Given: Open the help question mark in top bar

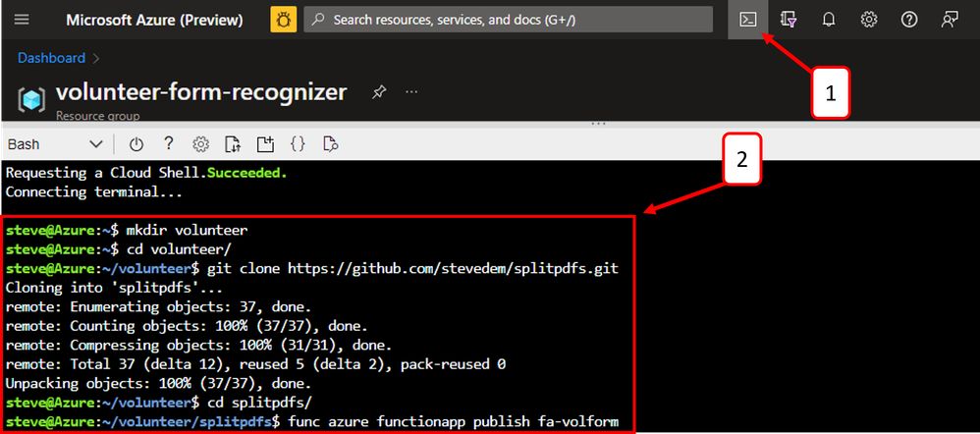Looking at the screenshot, I should pyautogui.click(x=908, y=20).
